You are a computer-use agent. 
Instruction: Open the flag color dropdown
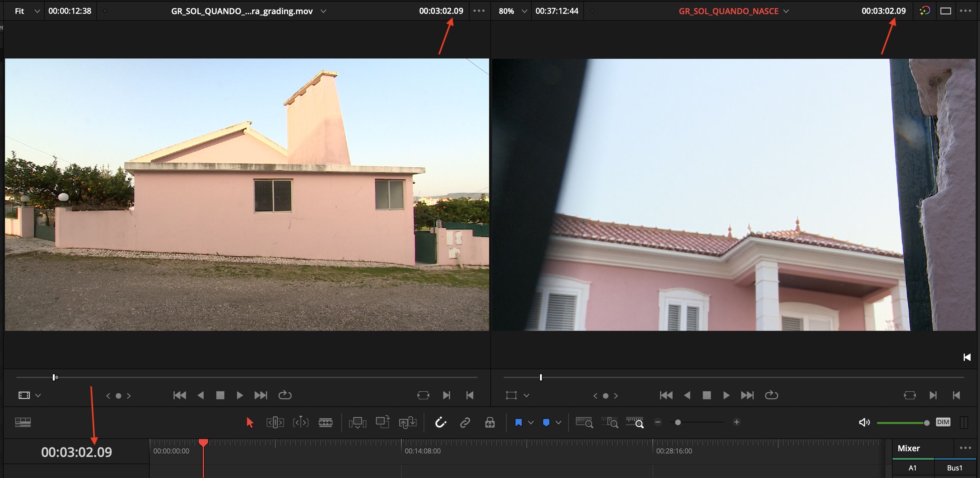pos(531,422)
